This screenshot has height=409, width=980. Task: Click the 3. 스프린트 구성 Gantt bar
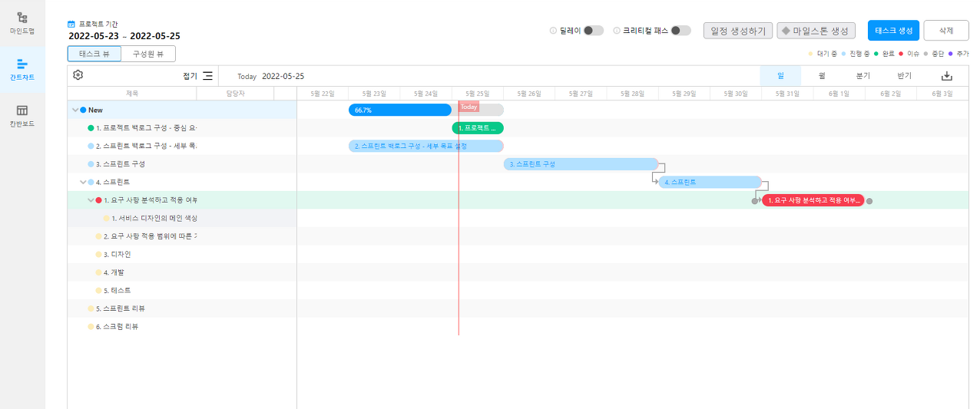(581, 164)
